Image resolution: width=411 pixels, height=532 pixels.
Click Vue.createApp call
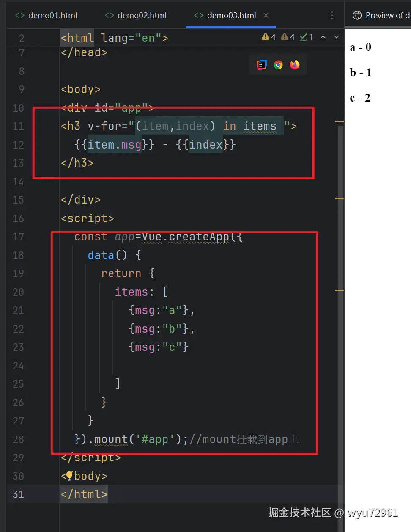(x=186, y=237)
